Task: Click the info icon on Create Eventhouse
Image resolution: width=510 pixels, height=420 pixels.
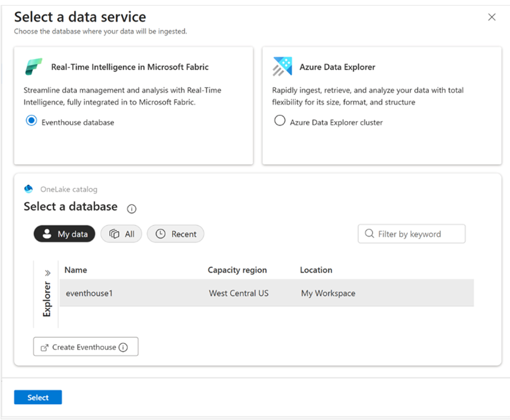Action: (x=123, y=347)
